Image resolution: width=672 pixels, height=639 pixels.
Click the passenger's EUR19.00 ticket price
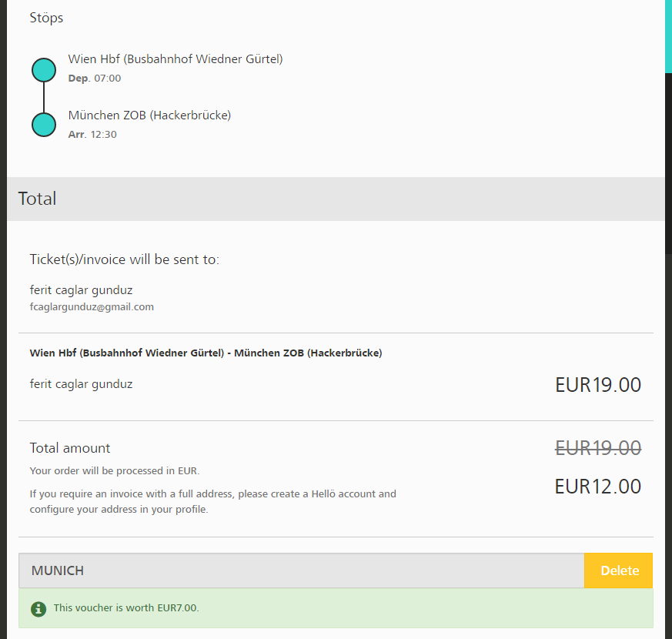coord(597,385)
